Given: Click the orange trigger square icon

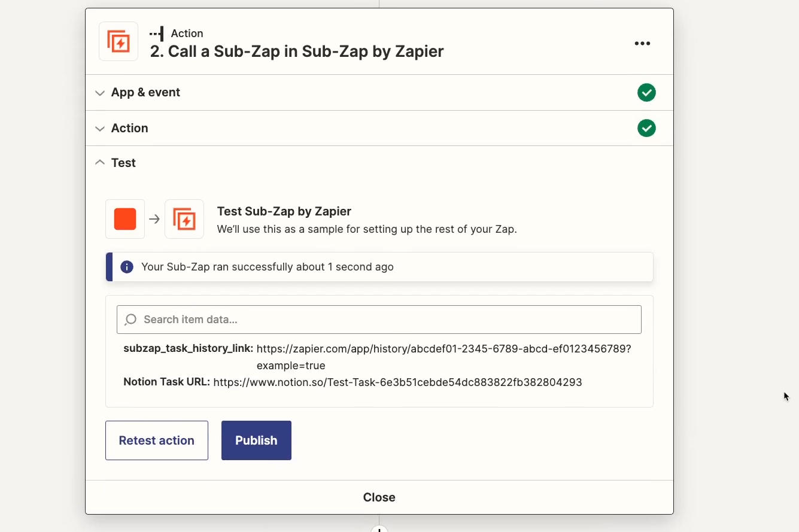Looking at the screenshot, I should (125, 219).
